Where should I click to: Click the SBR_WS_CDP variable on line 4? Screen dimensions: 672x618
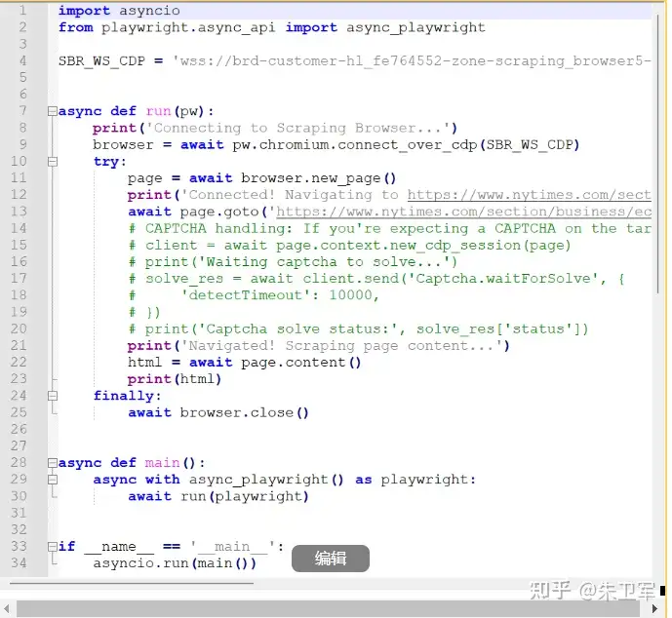[102, 61]
